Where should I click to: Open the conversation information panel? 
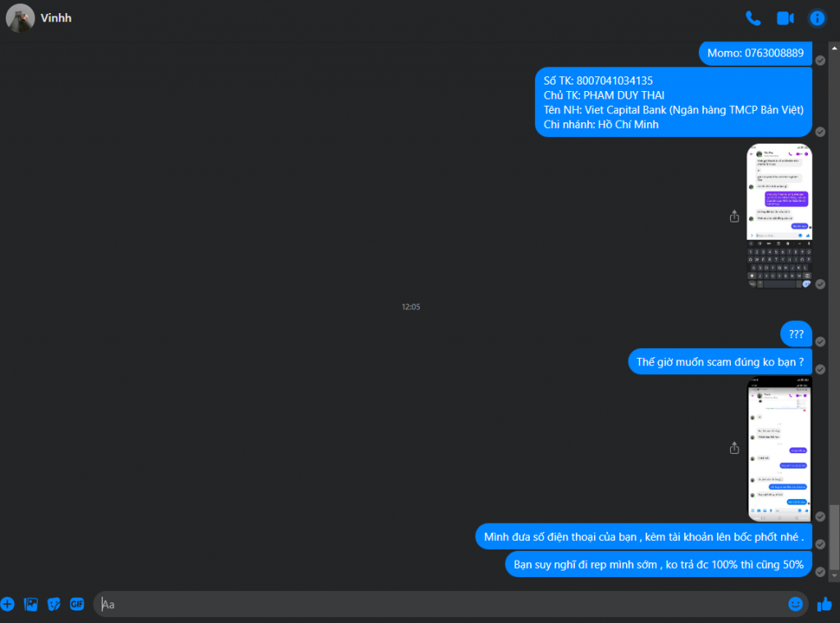[817, 18]
